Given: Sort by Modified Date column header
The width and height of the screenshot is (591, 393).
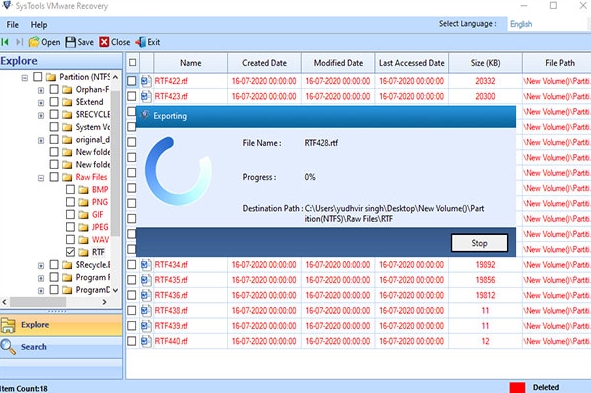Looking at the screenshot, I should pyautogui.click(x=338, y=63).
